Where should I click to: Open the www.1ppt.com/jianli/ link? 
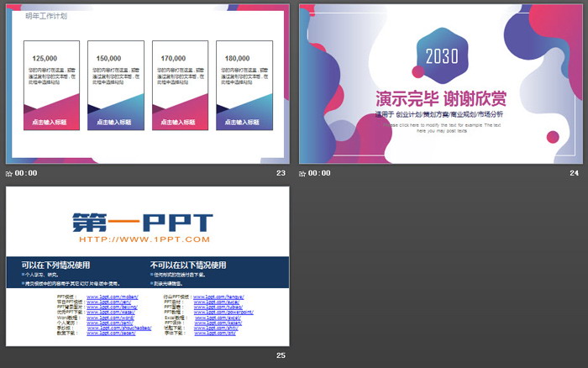pos(110,323)
